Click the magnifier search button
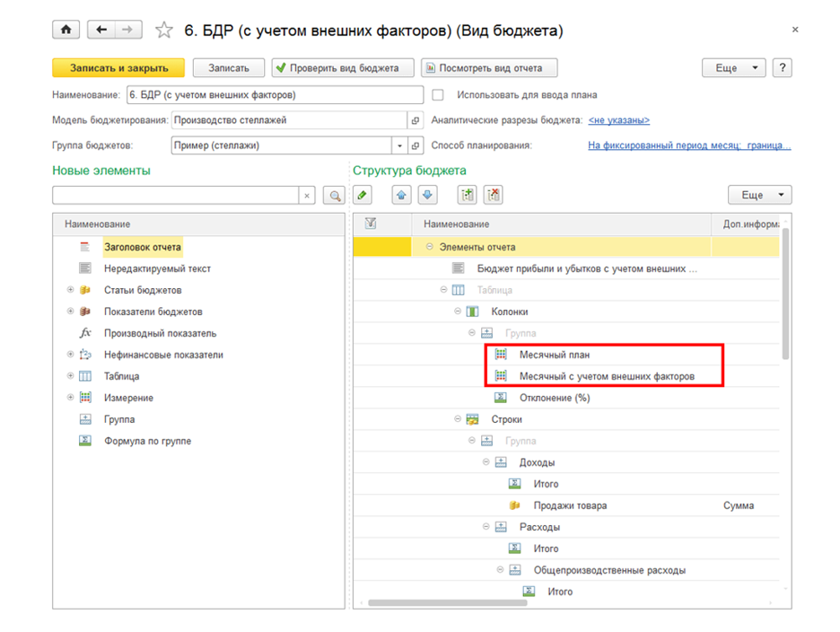The width and height of the screenshot is (840, 632). [x=335, y=196]
